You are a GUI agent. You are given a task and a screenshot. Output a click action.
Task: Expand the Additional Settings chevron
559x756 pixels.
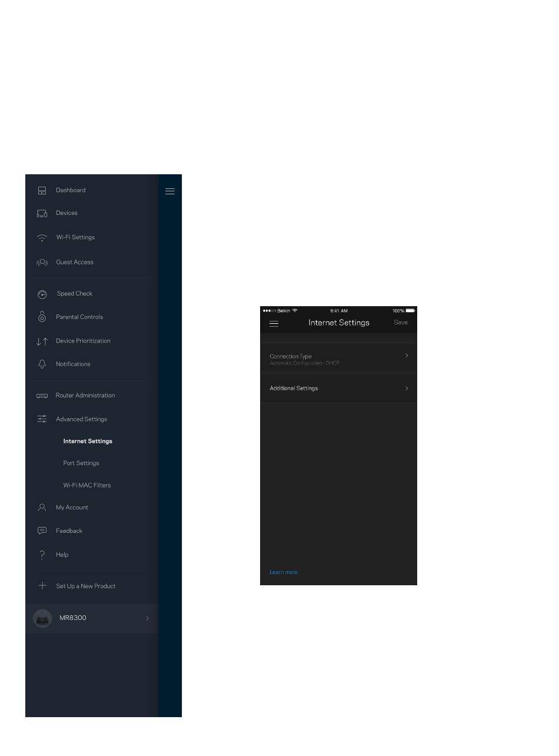pos(407,389)
